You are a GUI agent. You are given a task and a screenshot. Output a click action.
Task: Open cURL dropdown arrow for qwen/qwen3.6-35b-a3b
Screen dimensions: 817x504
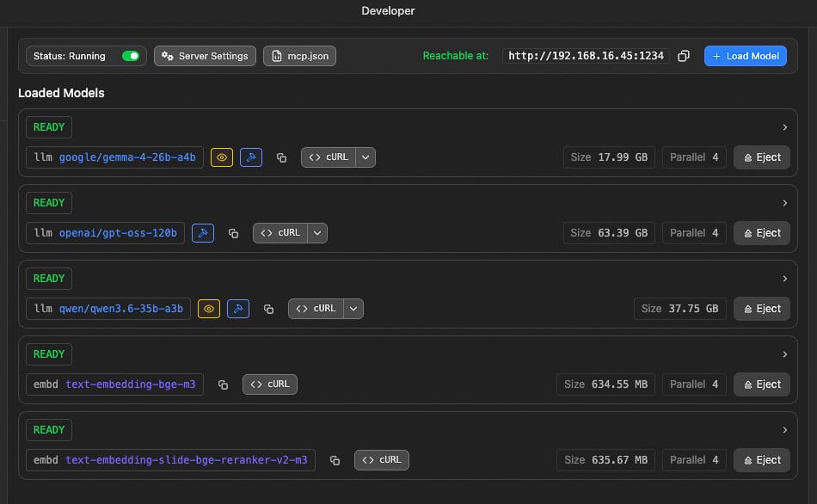(x=353, y=309)
